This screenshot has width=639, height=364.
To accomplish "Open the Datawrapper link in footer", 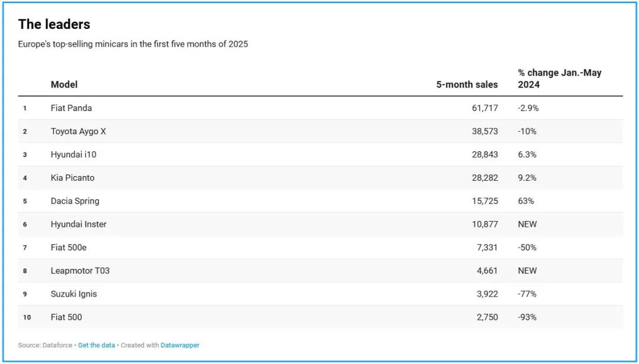I will click(180, 345).
